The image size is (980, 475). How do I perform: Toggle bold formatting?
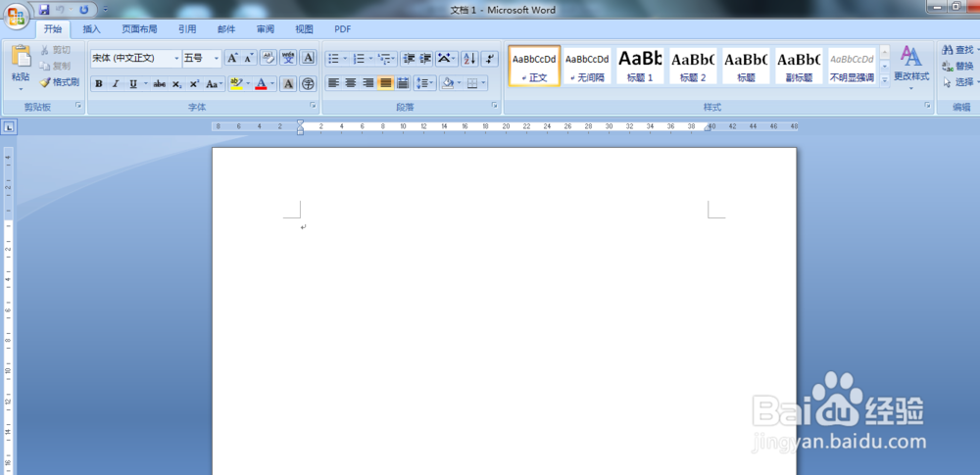pos(99,84)
